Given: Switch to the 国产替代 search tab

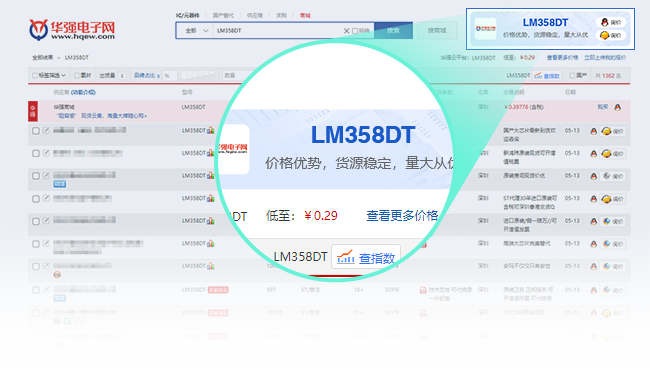Looking at the screenshot, I should click(223, 16).
